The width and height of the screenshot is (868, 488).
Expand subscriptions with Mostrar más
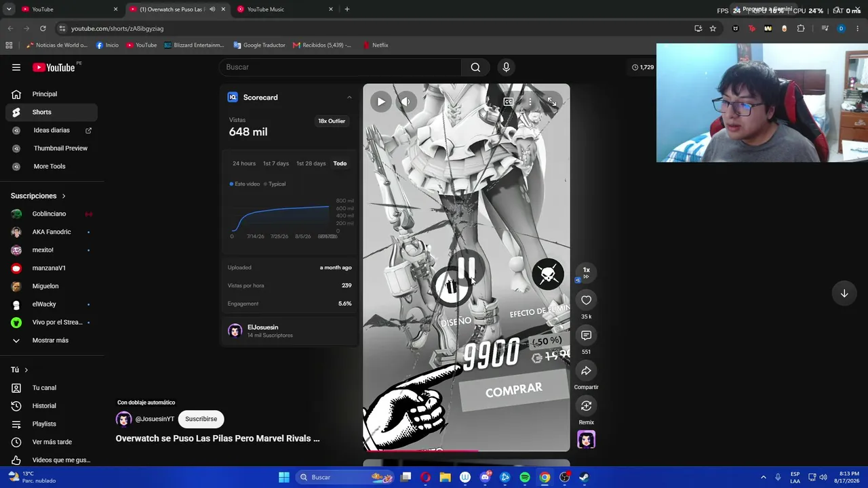(x=52, y=340)
